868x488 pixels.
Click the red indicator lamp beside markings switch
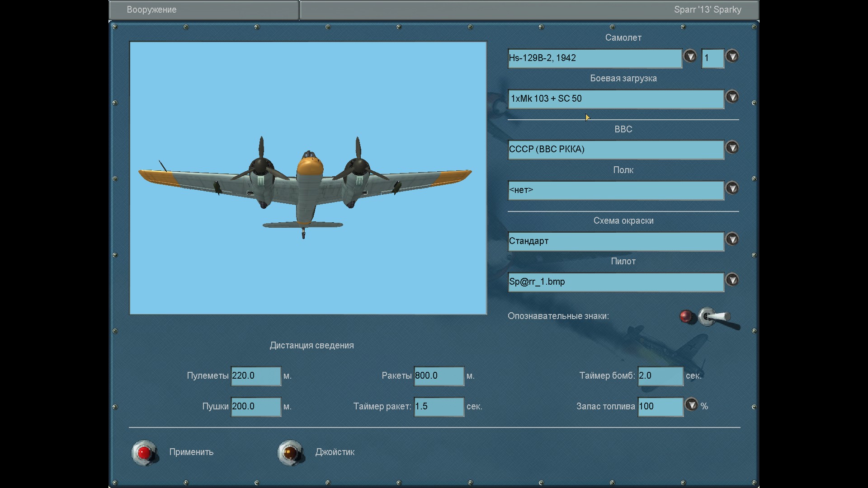point(686,316)
